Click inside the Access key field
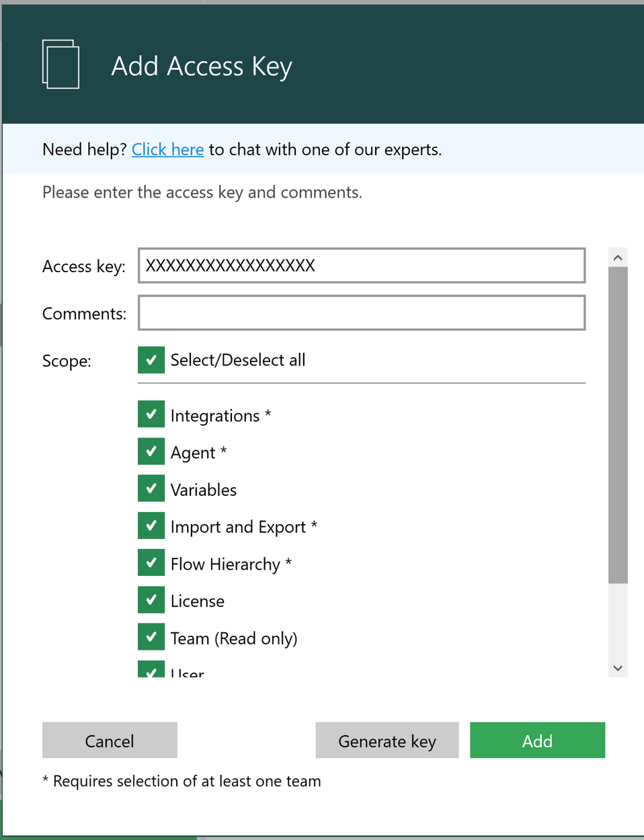 coord(362,265)
